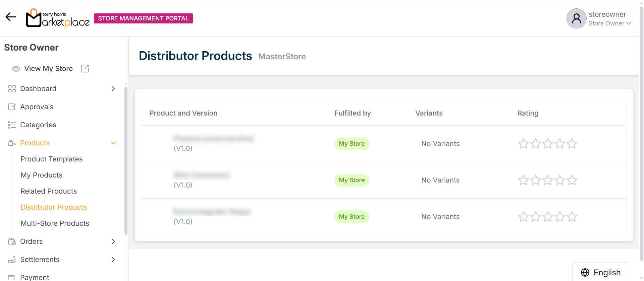This screenshot has height=281, width=644.
Task: Open the Product Templates menu item
Action: coord(52,159)
